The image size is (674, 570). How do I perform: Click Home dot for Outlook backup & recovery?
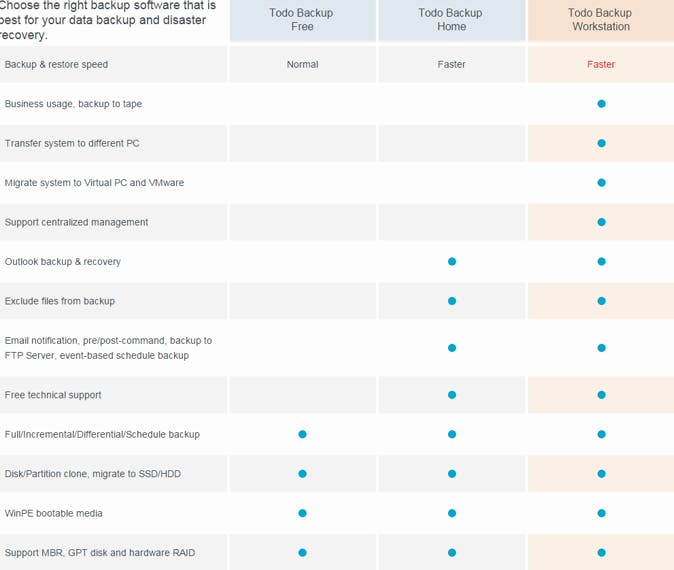(452, 262)
